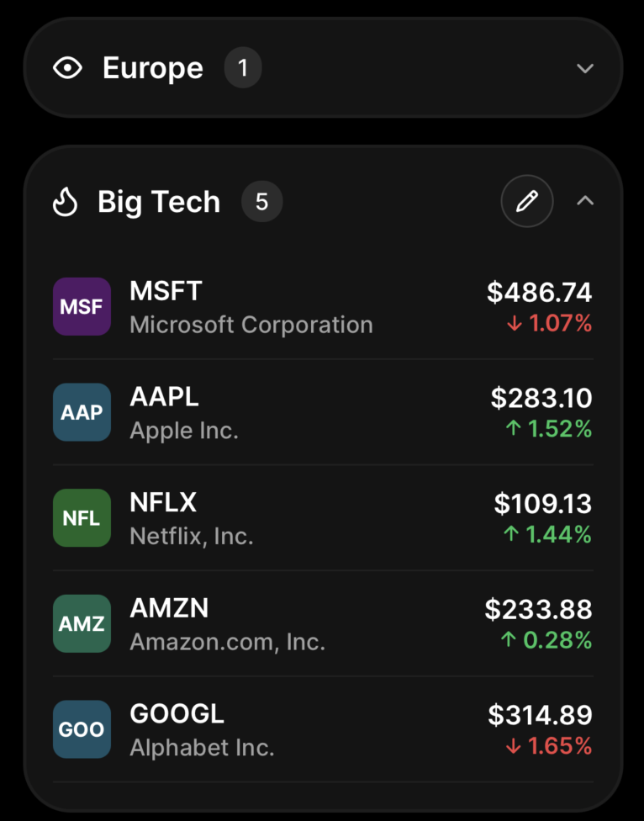Click the Big Tech count badge 5

pyautogui.click(x=261, y=202)
